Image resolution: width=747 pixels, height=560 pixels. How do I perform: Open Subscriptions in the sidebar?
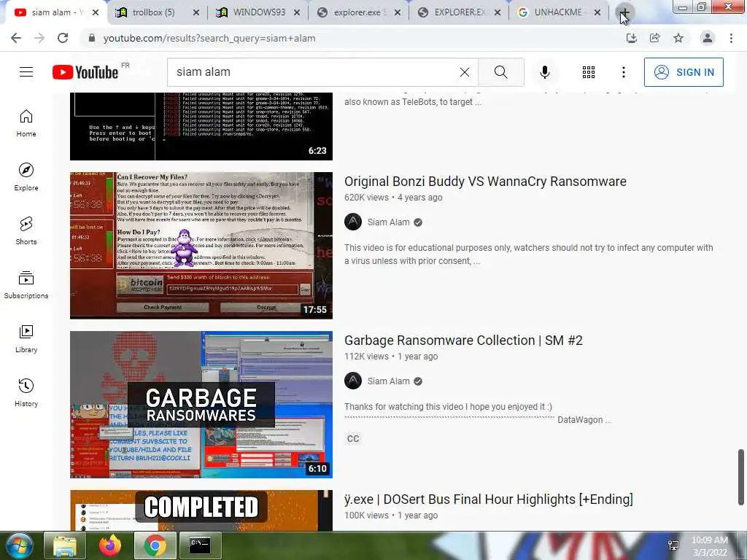pos(26,285)
